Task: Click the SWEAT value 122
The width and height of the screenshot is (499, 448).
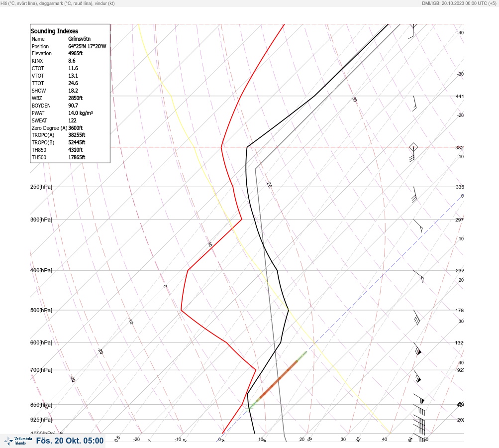Action: pyautogui.click(x=72, y=120)
